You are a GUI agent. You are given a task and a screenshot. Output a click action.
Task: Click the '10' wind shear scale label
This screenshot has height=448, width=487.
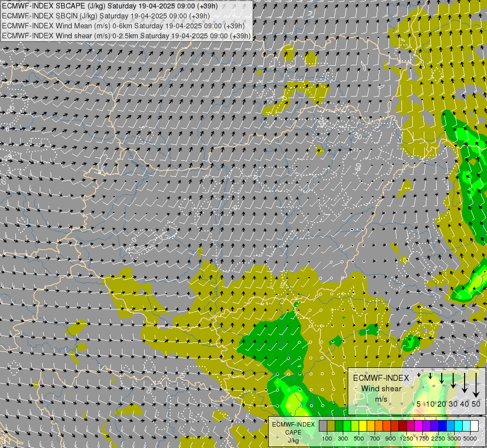click(430, 404)
